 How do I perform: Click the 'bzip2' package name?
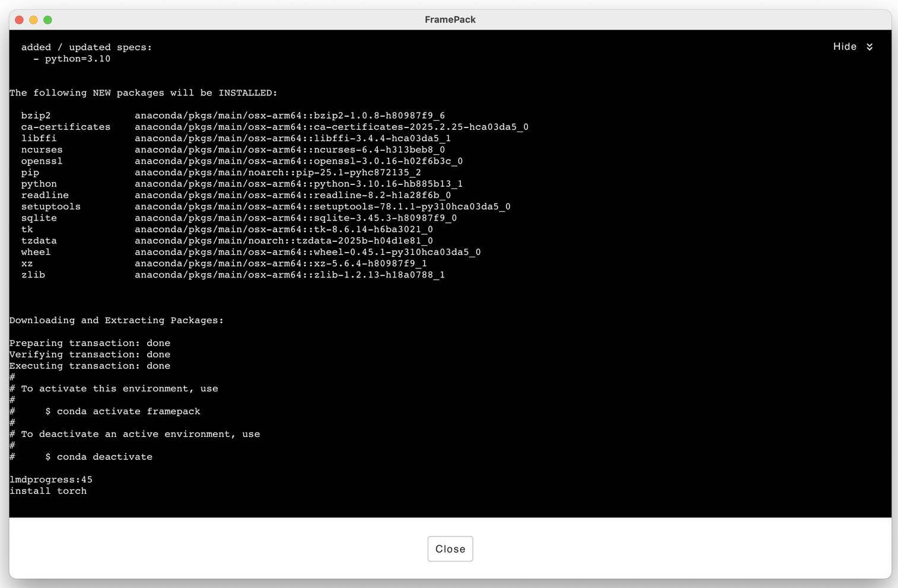[x=36, y=116]
